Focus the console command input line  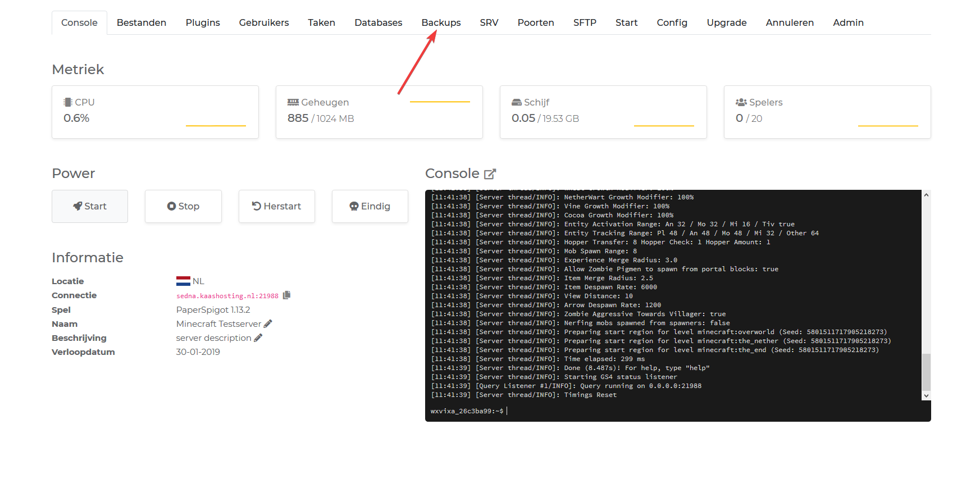click(674, 411)
